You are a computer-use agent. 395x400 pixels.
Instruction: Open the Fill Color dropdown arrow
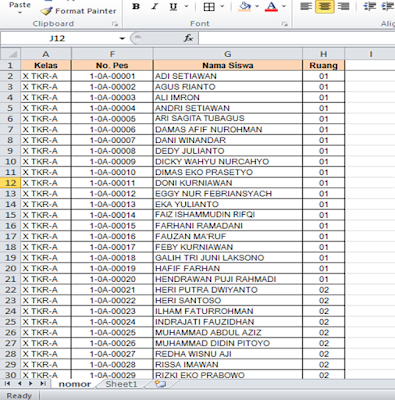257,6
